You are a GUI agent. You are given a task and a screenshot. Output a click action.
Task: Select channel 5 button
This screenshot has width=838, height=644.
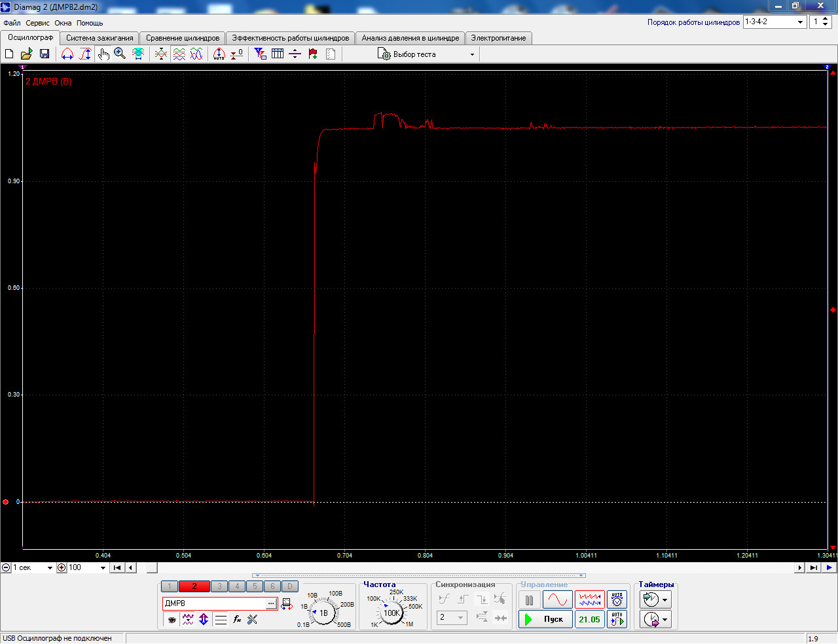pos(255,586)
